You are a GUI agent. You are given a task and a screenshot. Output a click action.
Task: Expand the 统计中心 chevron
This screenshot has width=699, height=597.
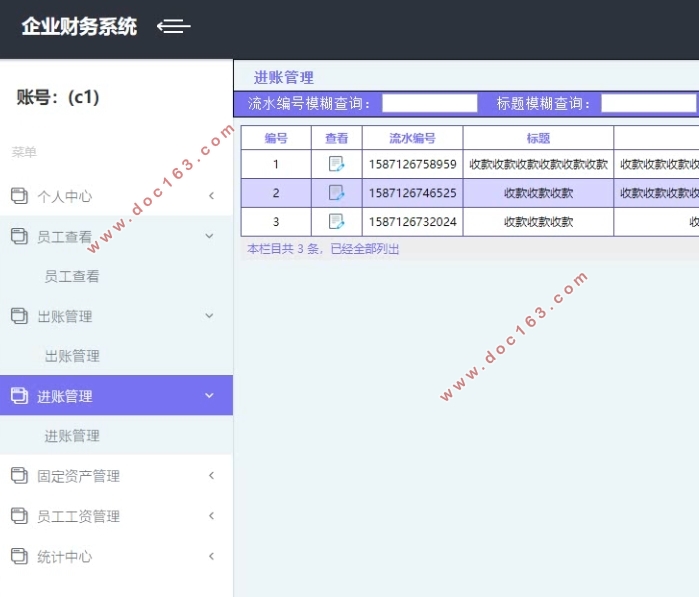pyautogui.click(x=211, y=556)
